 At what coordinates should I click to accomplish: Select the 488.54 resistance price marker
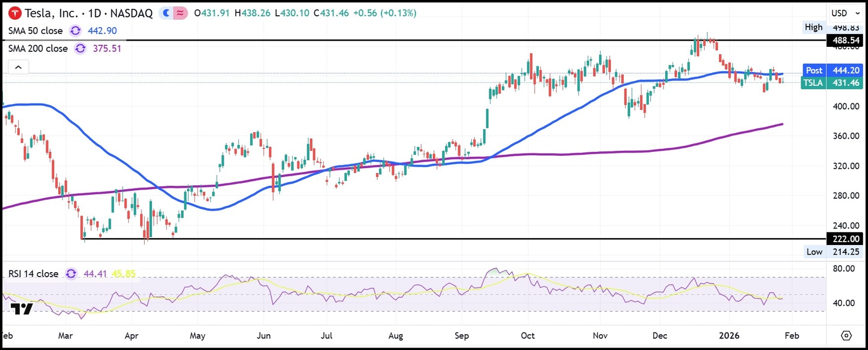click(845, 40)
